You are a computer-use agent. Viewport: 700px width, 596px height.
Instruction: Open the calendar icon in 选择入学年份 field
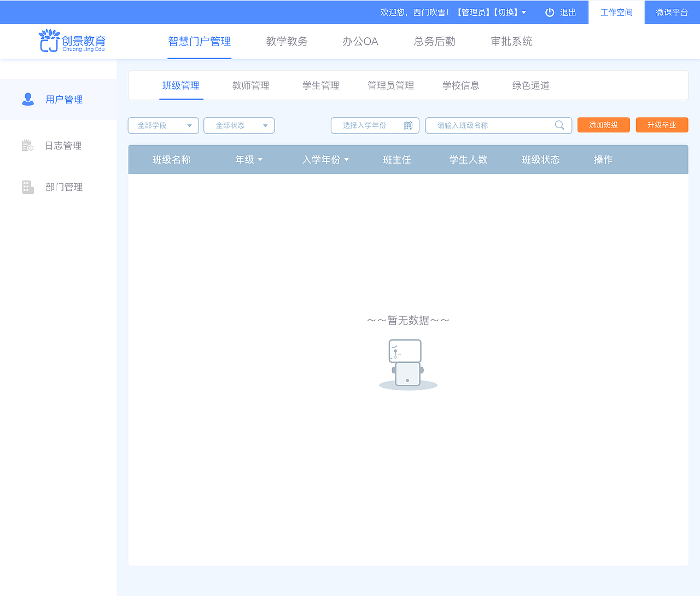click(x=408, y=125)
